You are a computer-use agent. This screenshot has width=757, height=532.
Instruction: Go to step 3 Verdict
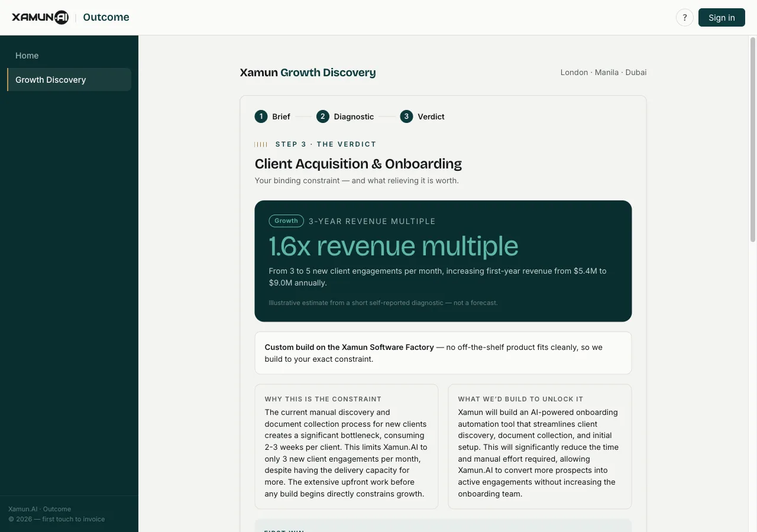coord(422,116)
